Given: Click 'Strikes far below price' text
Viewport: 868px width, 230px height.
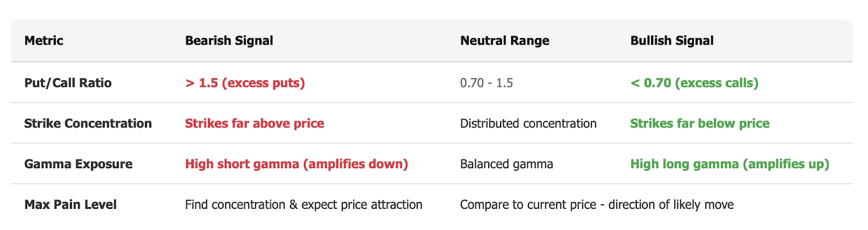Looking at the screenshot, I should coord(700,124).
